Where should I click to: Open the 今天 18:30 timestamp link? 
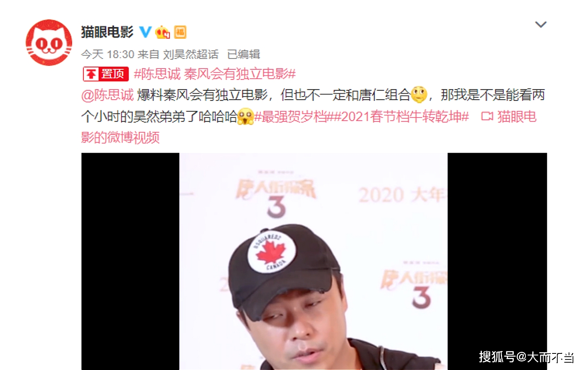[108, 54]
